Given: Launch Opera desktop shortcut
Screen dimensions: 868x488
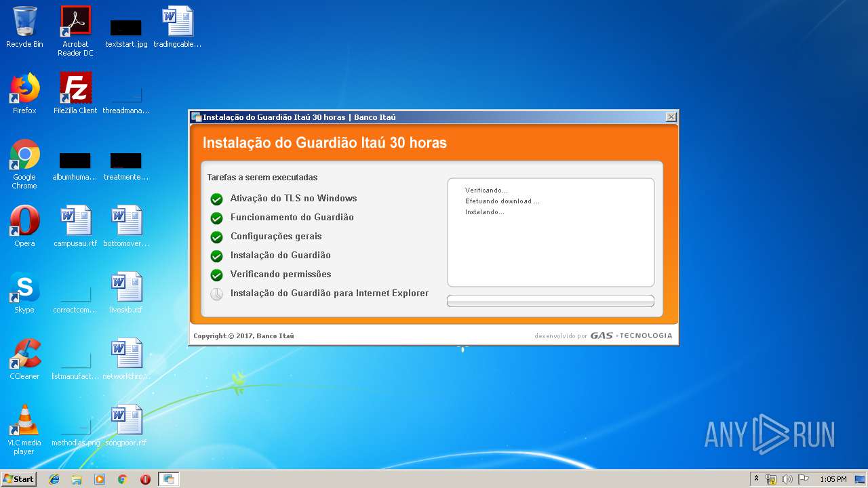Looking at the screenshot, I should [24, 226].
